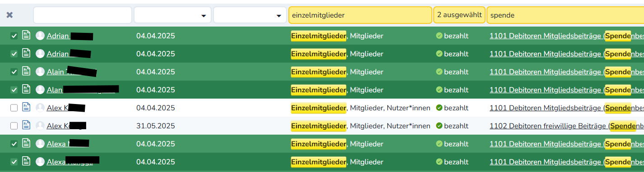The height and width of the screenshot is (172, 644).
Task: Click the 'bezahlt' check icon in Alan row
Action: pyautogui.click(x=439, y=90)
